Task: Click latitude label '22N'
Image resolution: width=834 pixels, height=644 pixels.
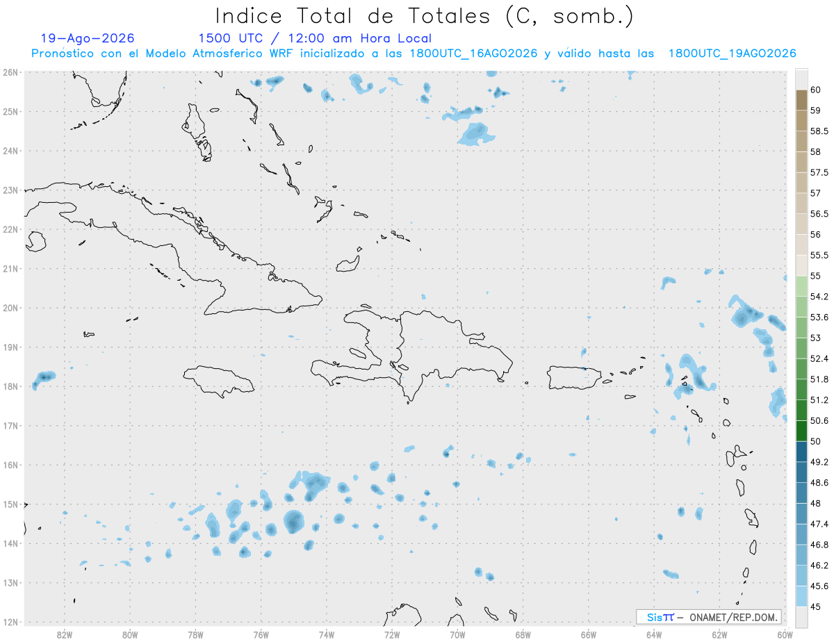Action: click(x=10, y=229)
